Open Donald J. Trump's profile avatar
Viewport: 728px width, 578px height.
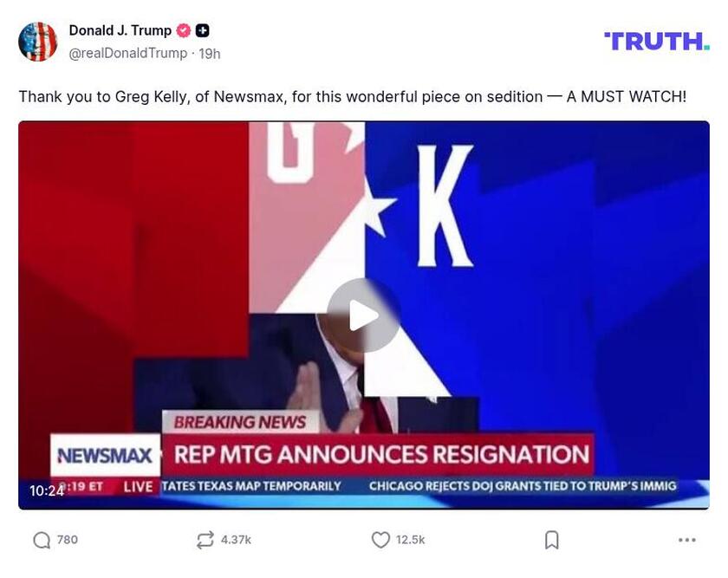pos(37,42)
